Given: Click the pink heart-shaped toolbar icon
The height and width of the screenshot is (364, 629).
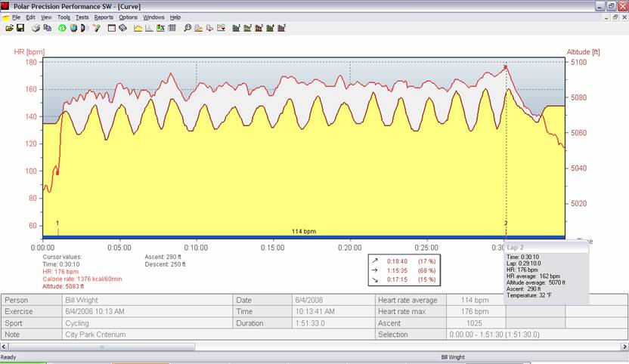Looking at the screenshot, I should 210,28.
